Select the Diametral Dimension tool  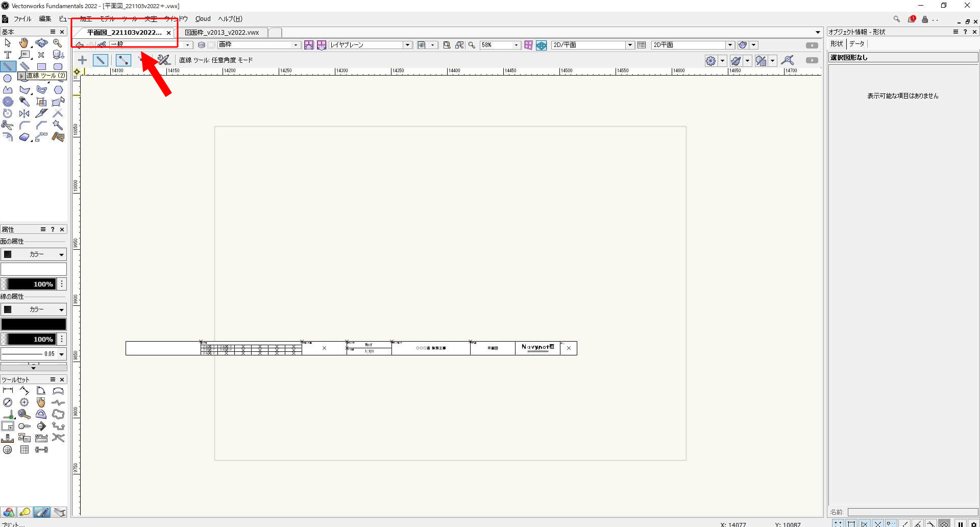point(8,402)
